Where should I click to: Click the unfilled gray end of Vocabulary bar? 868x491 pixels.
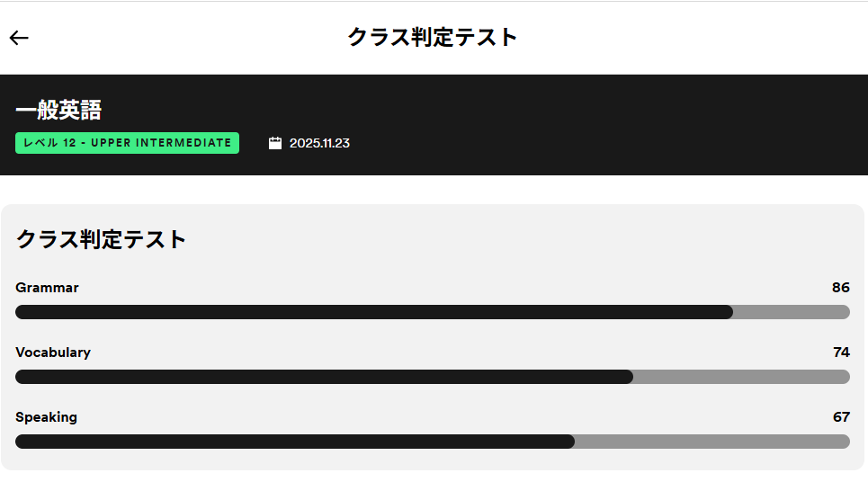[742, 377]
